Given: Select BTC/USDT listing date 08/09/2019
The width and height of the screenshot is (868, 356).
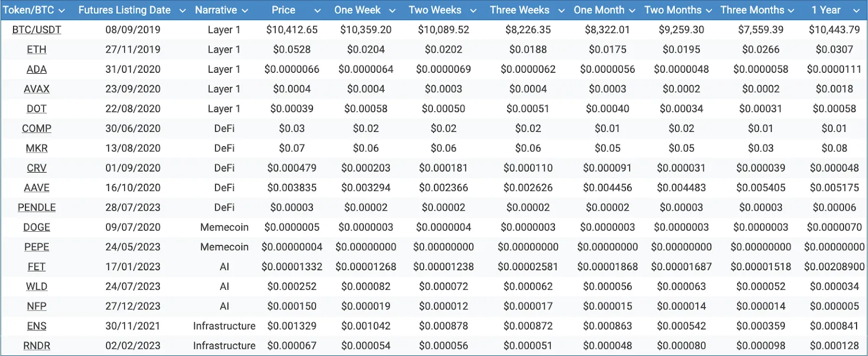Looking at the screenshot, I should point(133,30).
